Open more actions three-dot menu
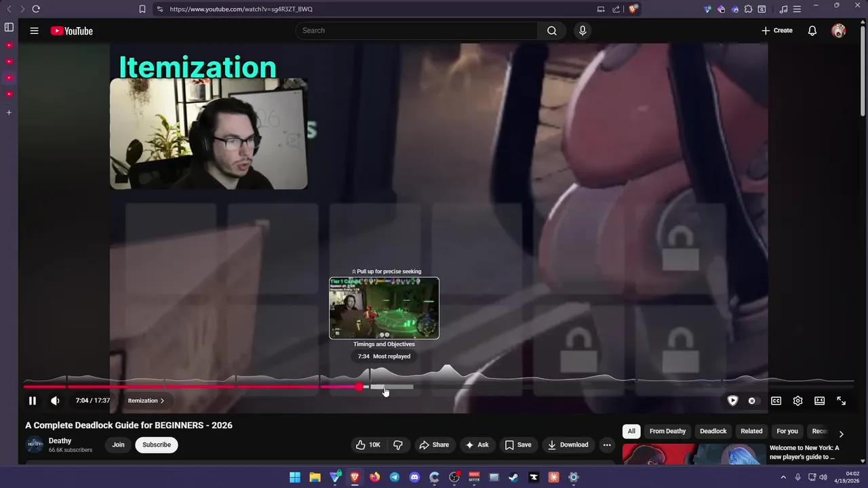The height and width of the screenshot is (488, 868). [607, 445]
